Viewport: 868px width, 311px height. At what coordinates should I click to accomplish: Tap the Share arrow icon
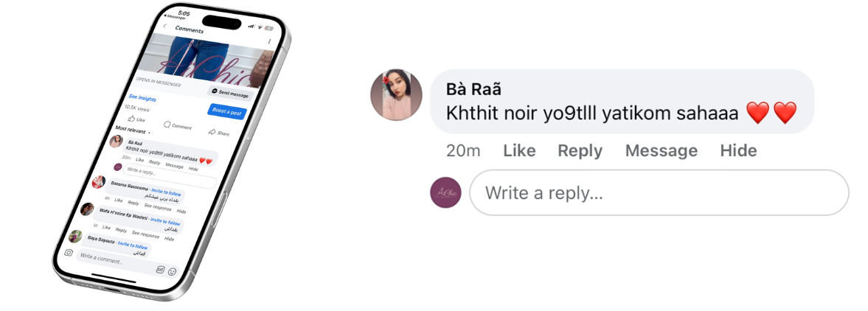tap(212, 132)
